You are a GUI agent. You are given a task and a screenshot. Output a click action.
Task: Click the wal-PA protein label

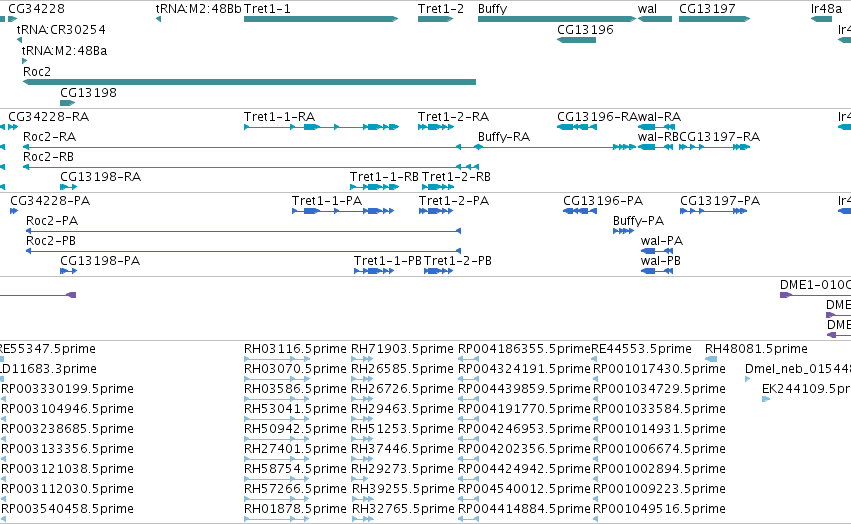662,241
